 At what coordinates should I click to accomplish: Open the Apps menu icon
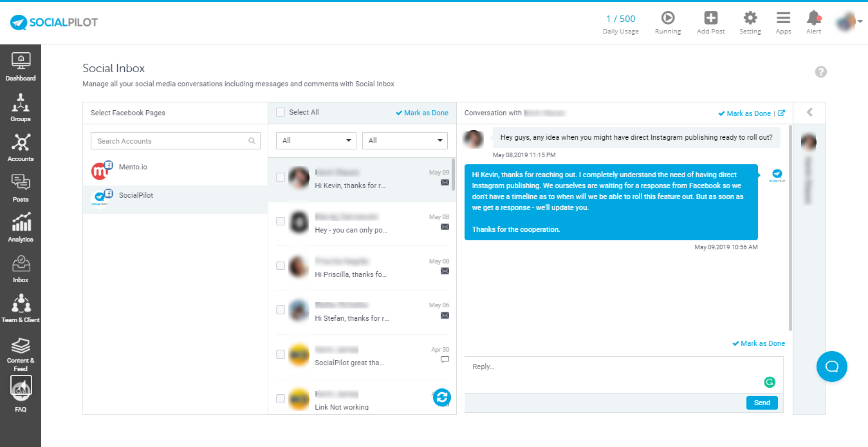click(x=783, y=17)
